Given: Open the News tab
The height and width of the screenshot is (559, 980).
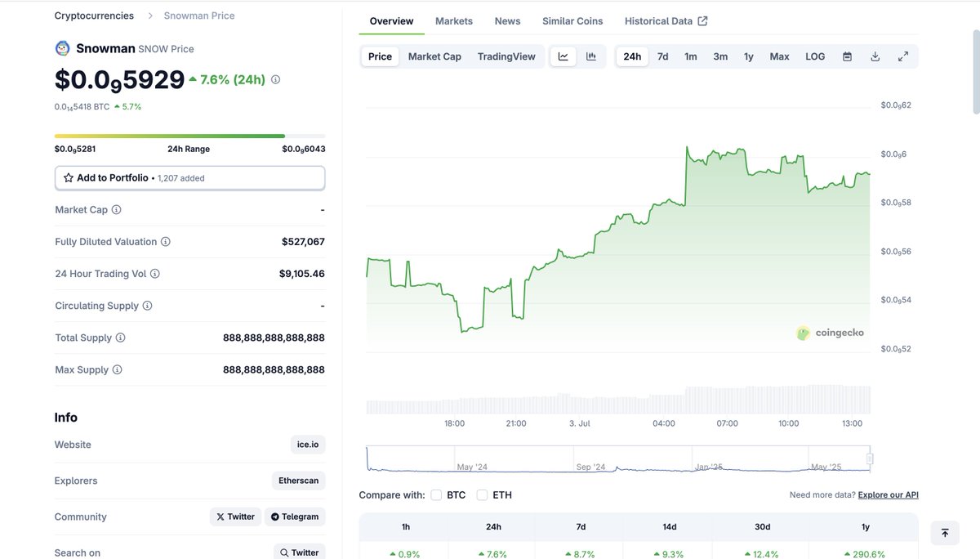Looking at the screenshot, I should [x=507, y=21].
